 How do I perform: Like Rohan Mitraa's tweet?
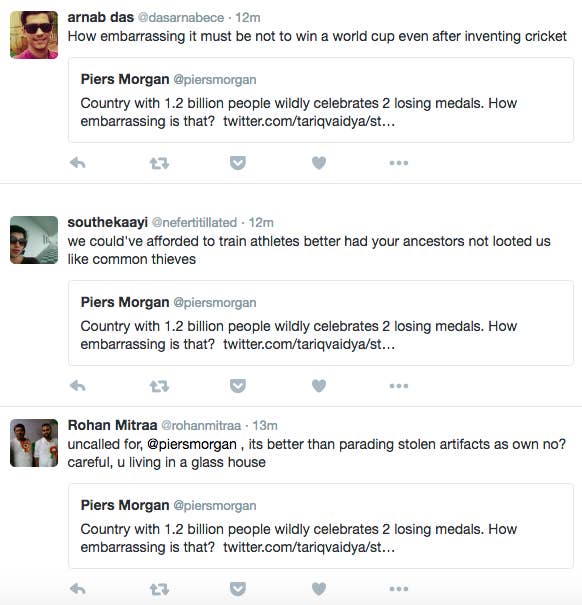click(319, 589)
